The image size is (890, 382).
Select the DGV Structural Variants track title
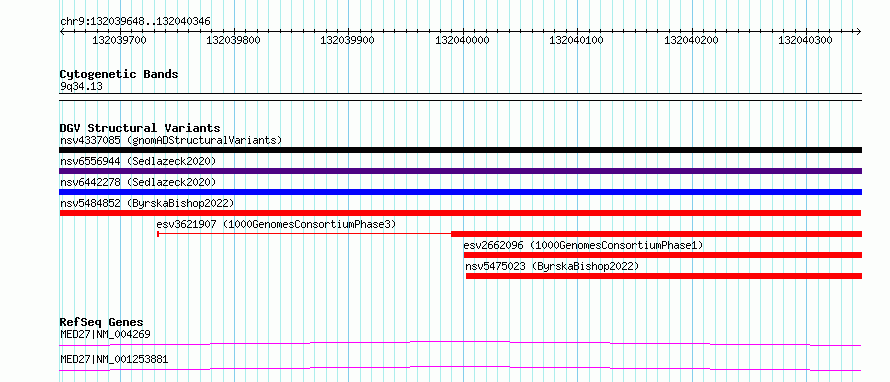click(x=140, y=128)
